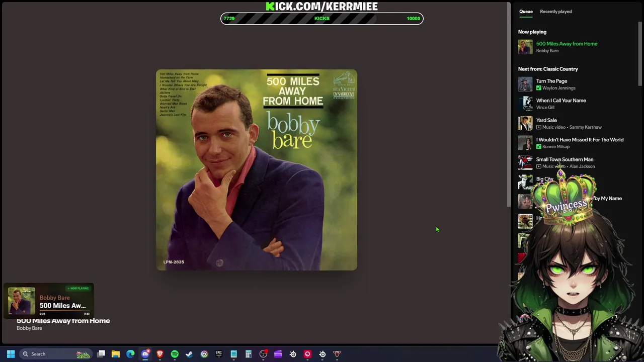Open the Waylon Jennings artist link

[x=558, y=88]
